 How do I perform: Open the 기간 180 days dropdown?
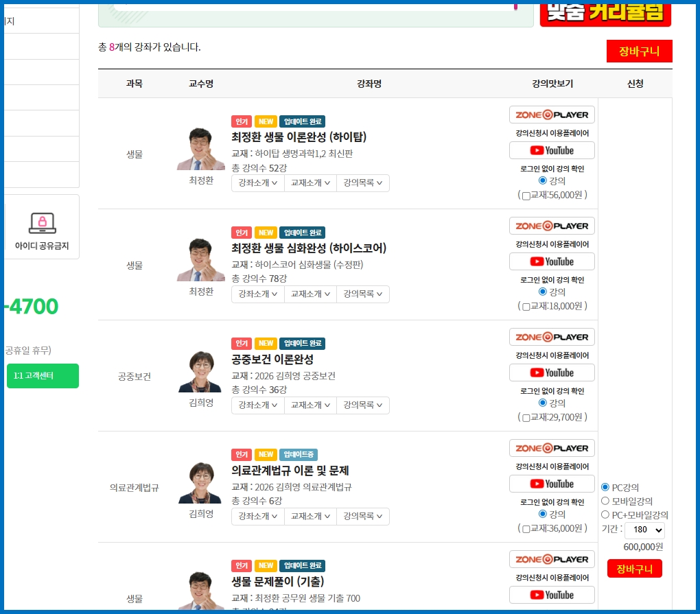click(644, 530)
